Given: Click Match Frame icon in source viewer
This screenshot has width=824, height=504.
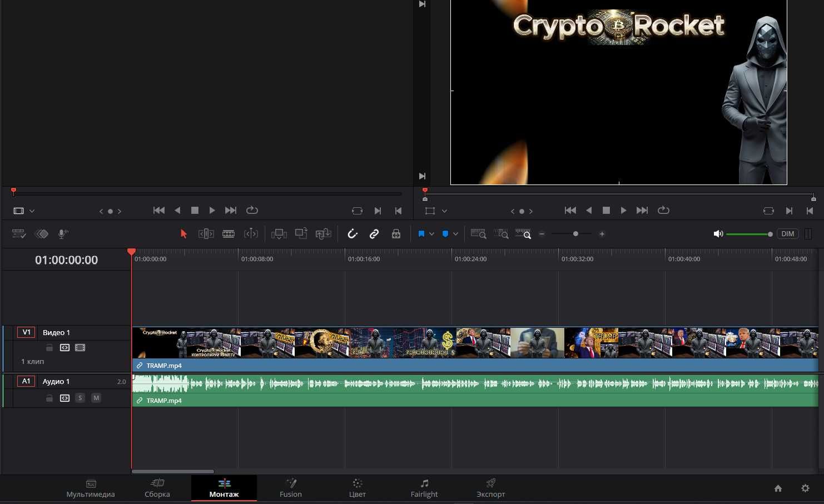Looking at the screenshot, I should pos(357,211).
